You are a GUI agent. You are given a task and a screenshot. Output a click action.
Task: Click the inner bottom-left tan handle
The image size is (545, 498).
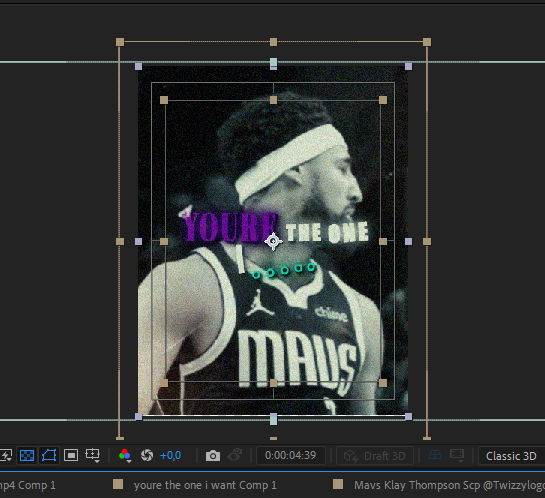[x=164, y=383]
